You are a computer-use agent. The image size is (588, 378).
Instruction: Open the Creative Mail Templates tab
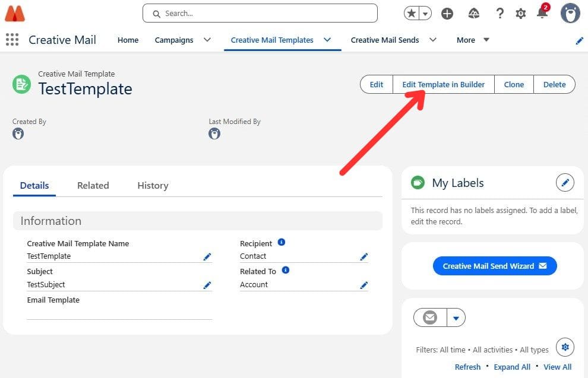[x=272, y=40]
